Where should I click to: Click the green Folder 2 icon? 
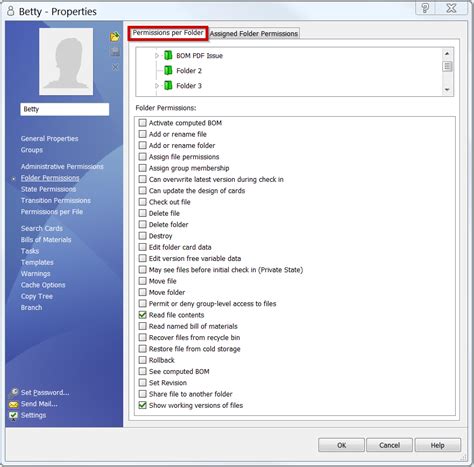[x=168, y=70]
